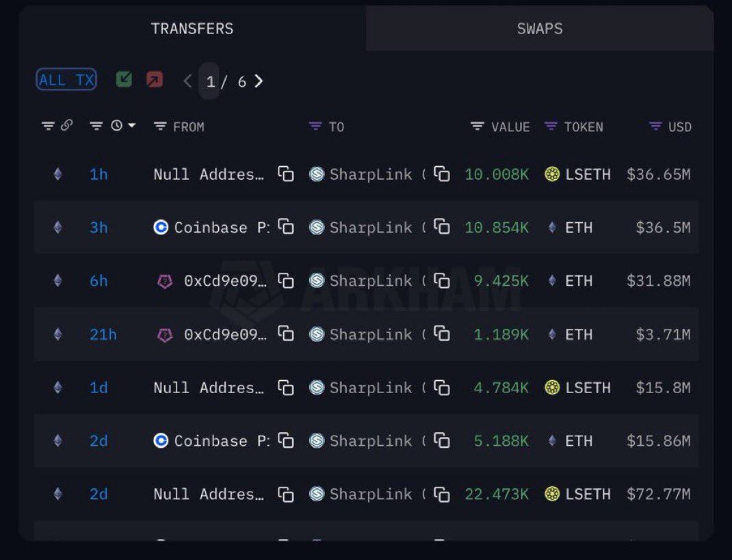Click the clock icon in header
This screenshot has width=732, height=560.
[117, 125]
